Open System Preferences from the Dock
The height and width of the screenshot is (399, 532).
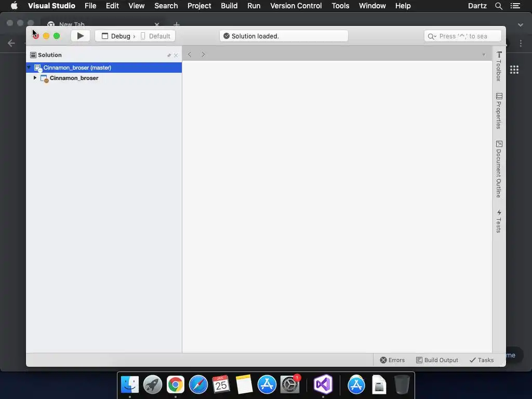290,385
